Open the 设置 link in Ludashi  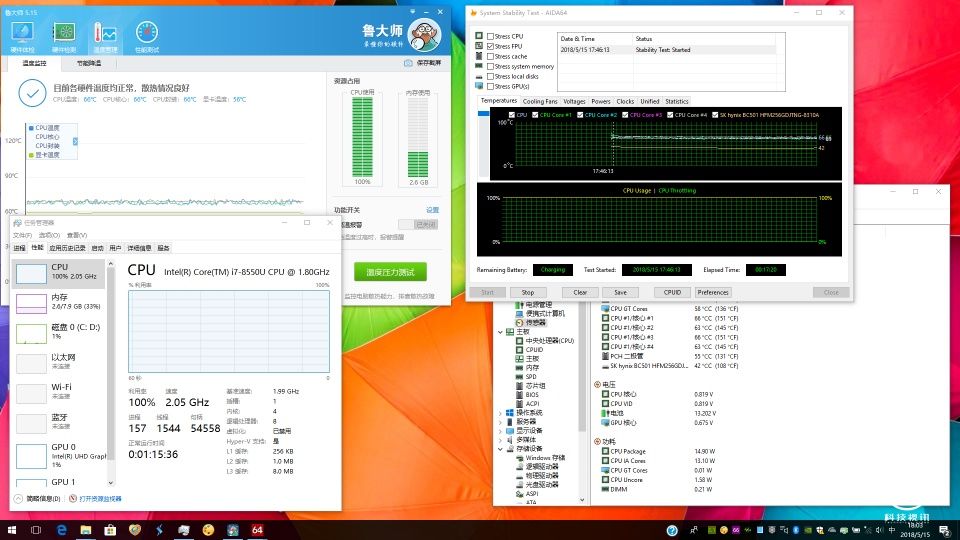432,210
